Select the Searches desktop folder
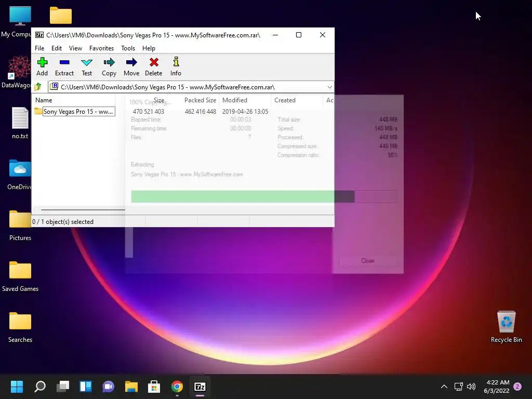 click(20, 327)
